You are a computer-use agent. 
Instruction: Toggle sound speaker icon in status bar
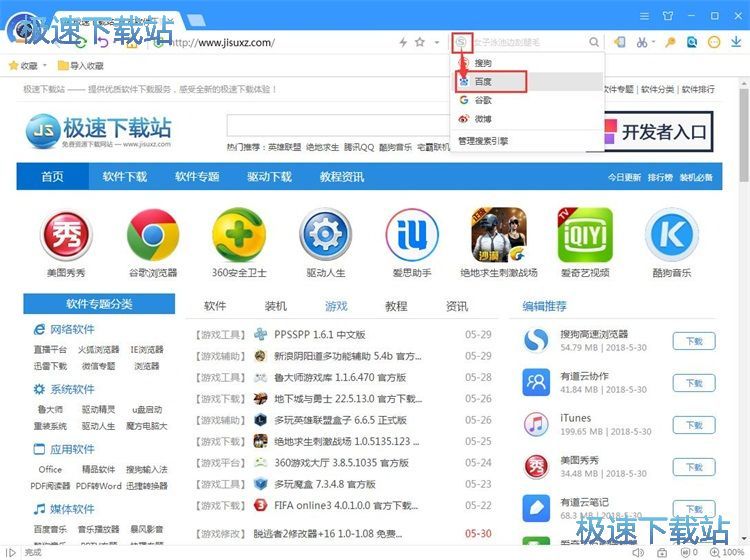(638, 552)
